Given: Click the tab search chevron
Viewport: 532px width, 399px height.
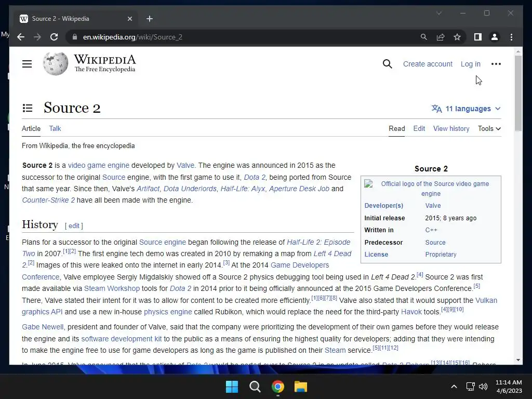Looking at the screenshot, I should (439, 13).
